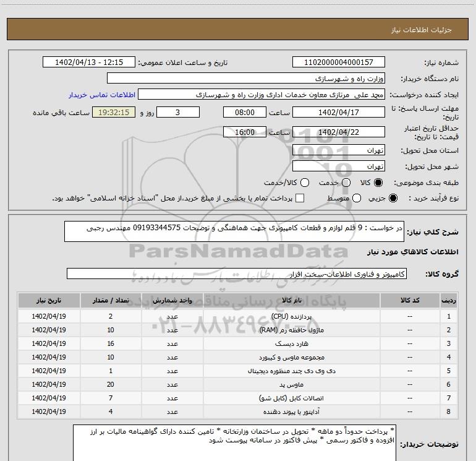Click the buyer notes text area

click(234, 443)
